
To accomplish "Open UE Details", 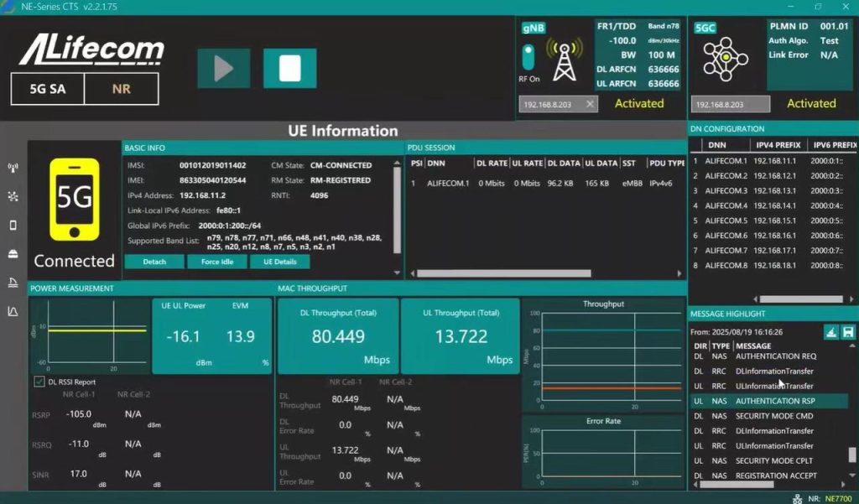I will pos(279,262).
